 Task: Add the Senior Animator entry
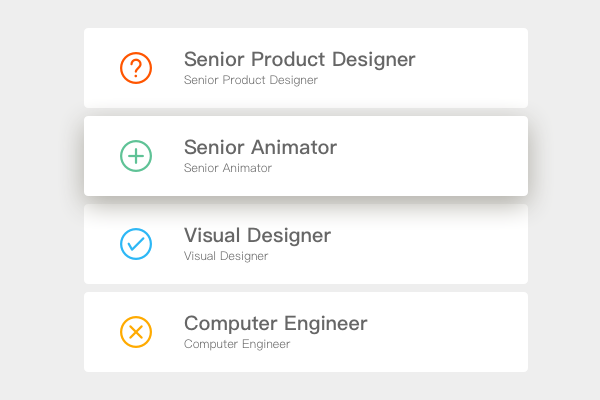[136, 156]
